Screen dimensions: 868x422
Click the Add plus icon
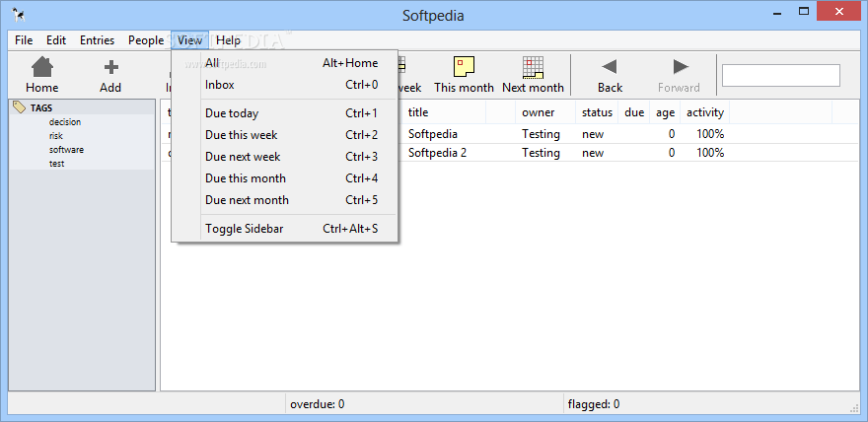111,67
